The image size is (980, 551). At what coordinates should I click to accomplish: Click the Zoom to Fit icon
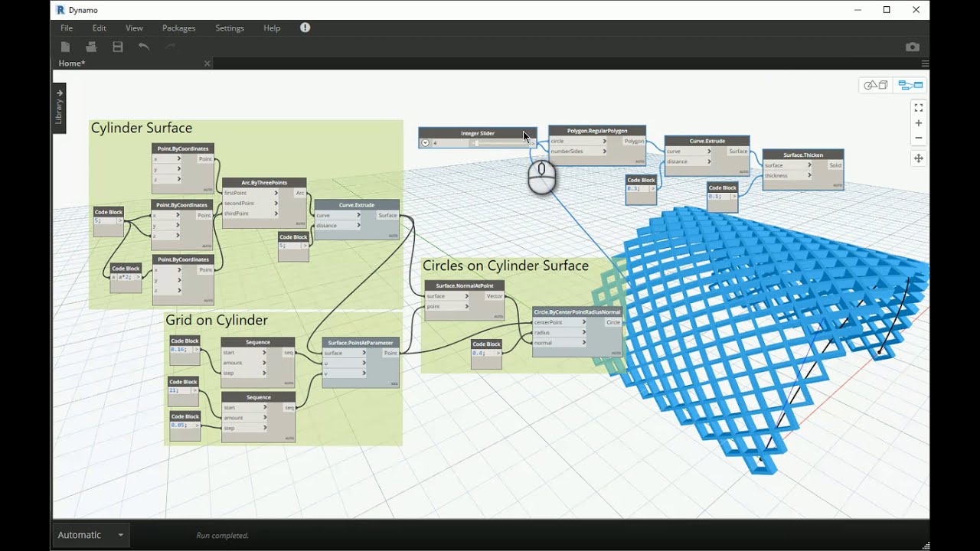[919, 108]
